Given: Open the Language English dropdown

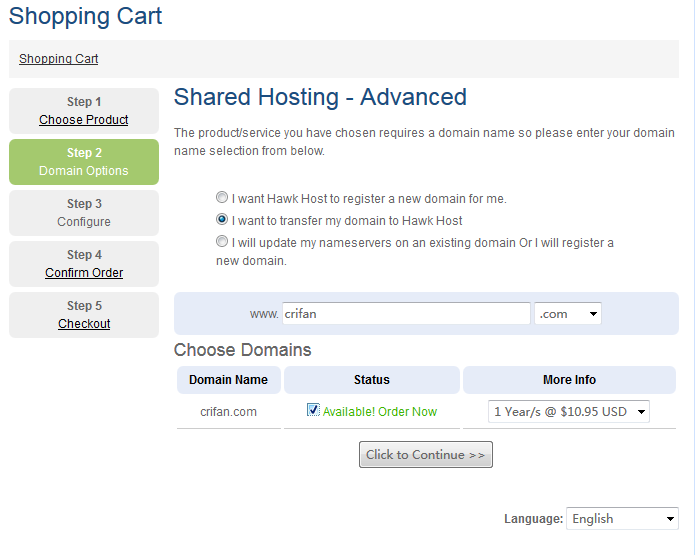Looking at the screenshot, I should [623, 519].
